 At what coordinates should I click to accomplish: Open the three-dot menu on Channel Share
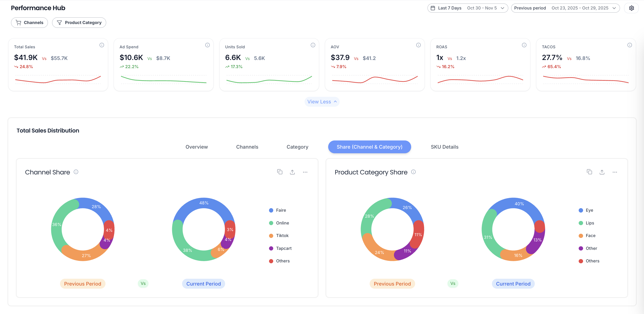click(305, 172)
